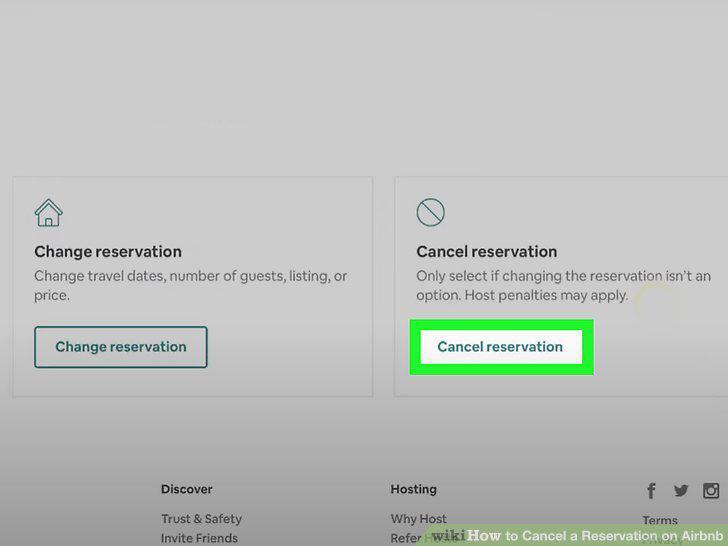Open the Twitter bird icon in footer
The image size is (728, 546).
click(681, 490)
